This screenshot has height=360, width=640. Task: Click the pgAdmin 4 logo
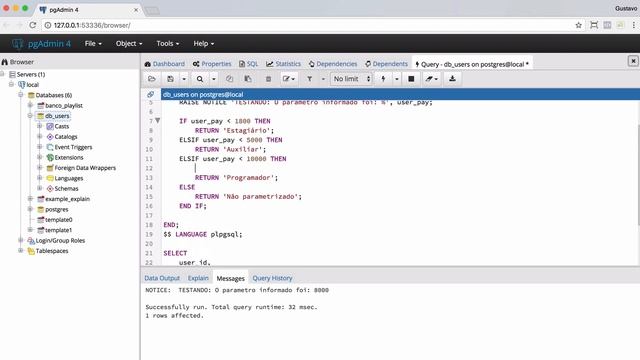pyautogui.click(x=41, y=43)
